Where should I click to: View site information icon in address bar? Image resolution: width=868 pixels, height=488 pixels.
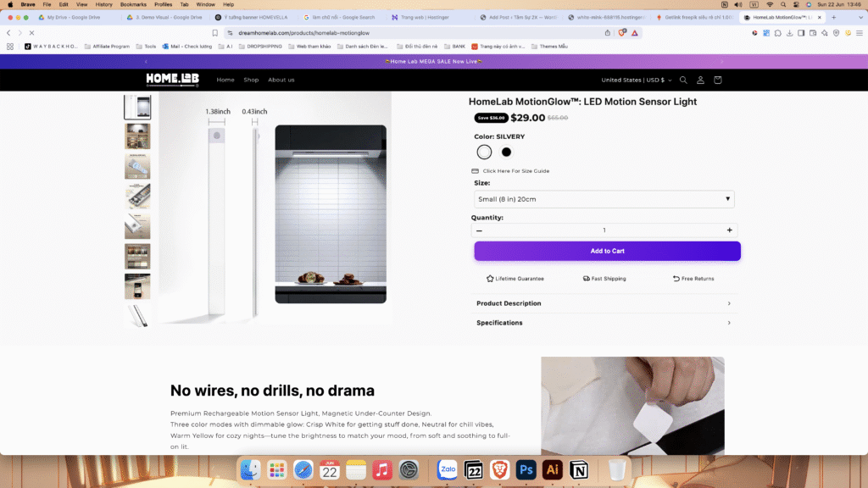231,33
